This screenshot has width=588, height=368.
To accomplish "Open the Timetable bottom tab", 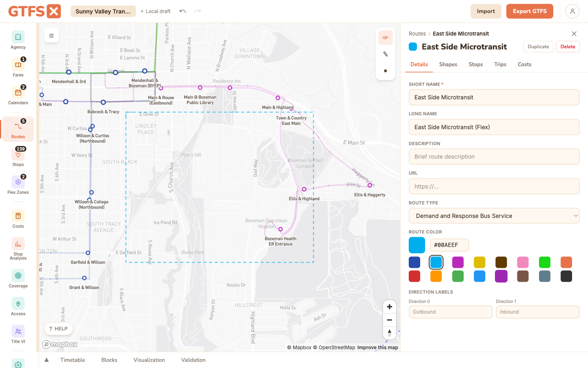I will point(73,360).
